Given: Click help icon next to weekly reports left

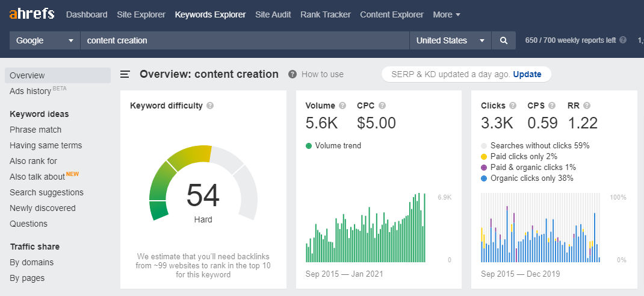Looking at the screenshot, I should pos(623,40).
